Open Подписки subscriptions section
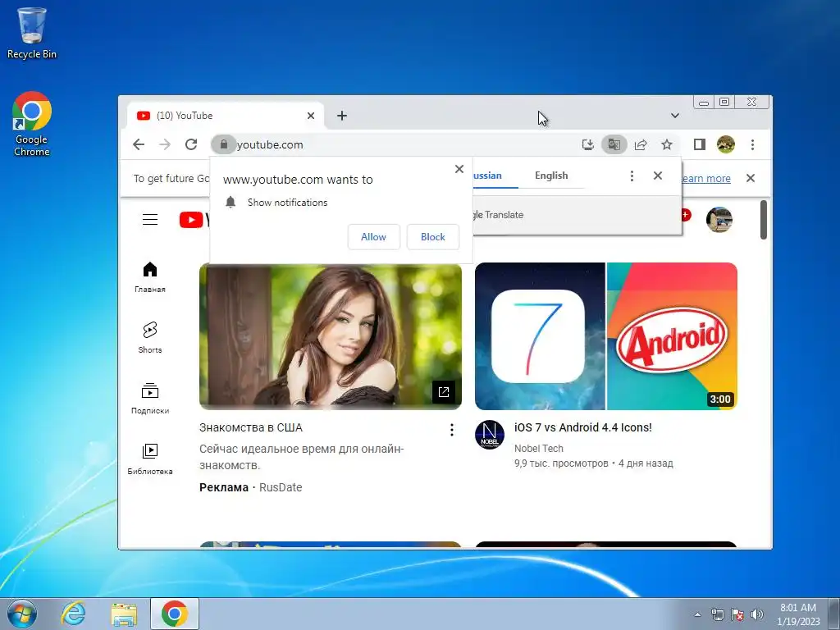This screenshot has width=840, height=630. [x=150, y=399]
